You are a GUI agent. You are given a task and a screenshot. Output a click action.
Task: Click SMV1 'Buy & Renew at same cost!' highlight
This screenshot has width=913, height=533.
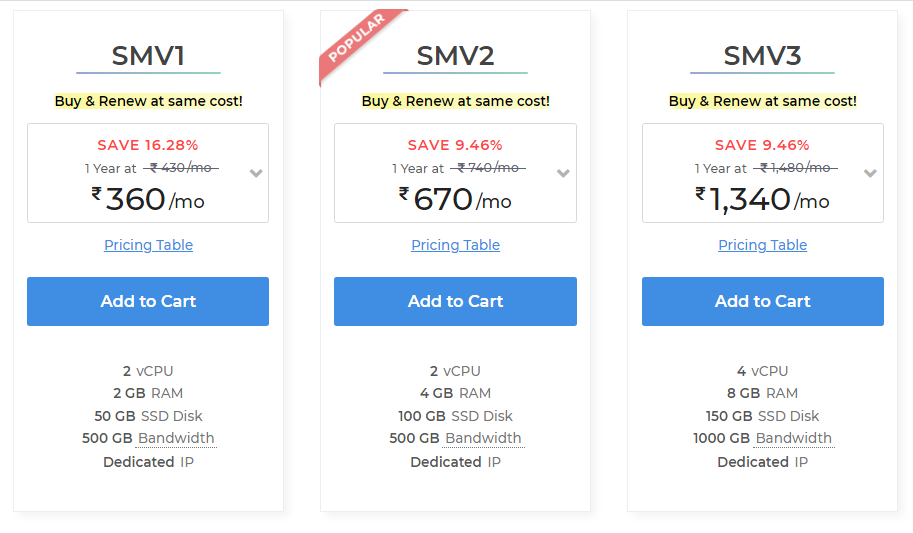pyautogui.click(x=148, y=101)
